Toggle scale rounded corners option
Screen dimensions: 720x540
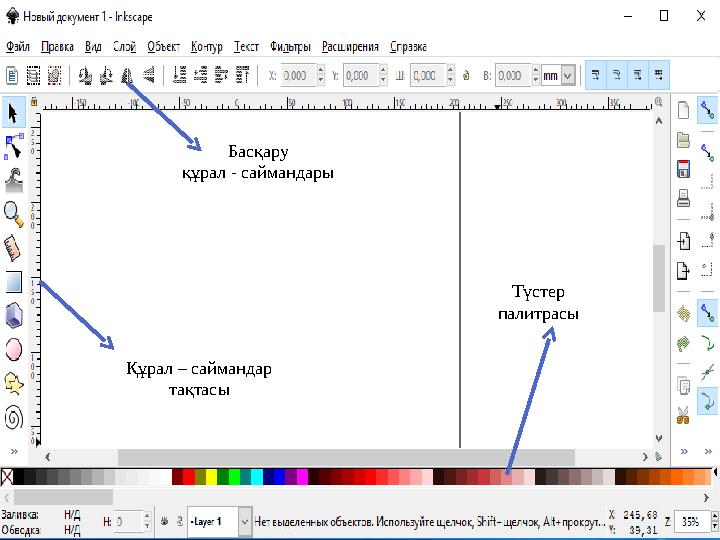[x=617, y=75]
